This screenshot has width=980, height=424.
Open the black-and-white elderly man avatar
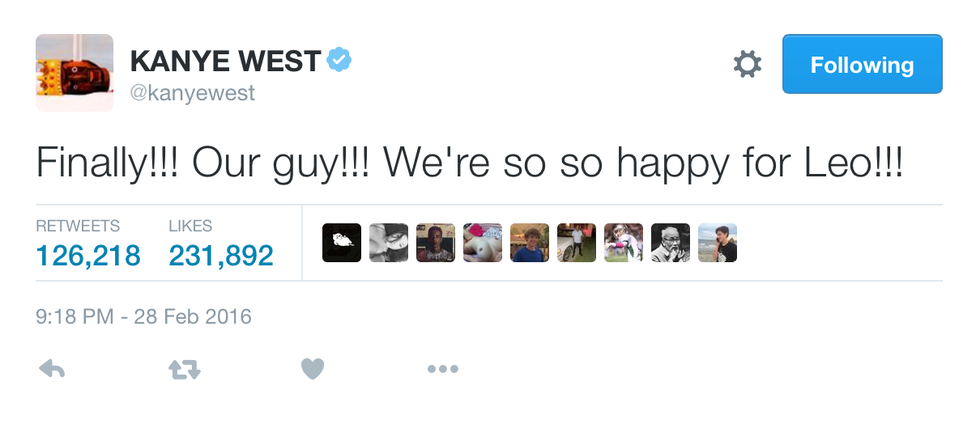[x=670, y=243]
